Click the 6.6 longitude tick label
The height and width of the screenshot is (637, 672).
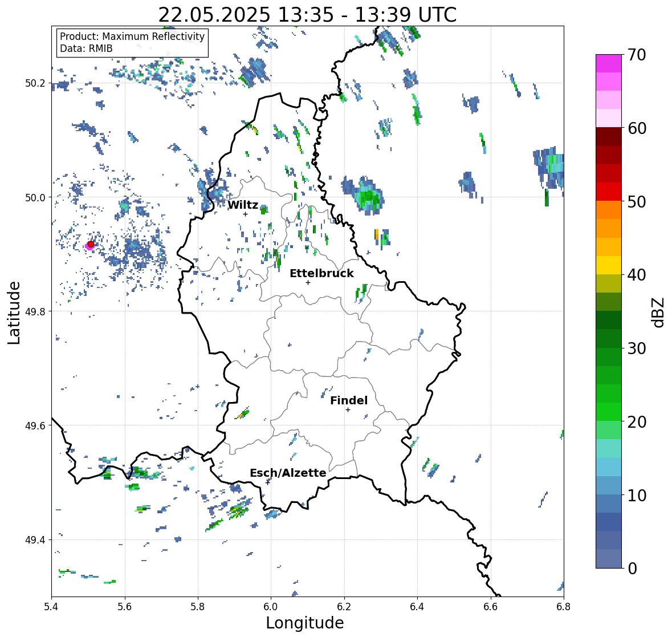pyautogui.click(x=490, y=606)
